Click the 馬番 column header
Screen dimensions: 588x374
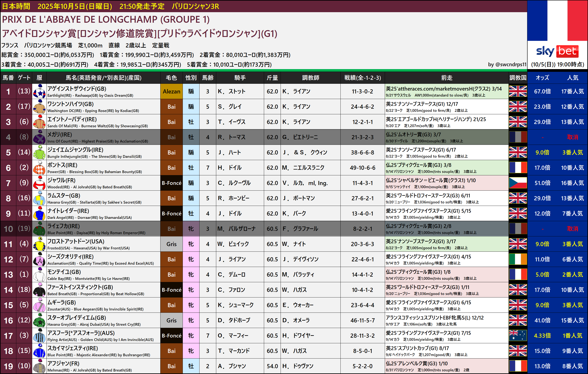coord(8,78)
